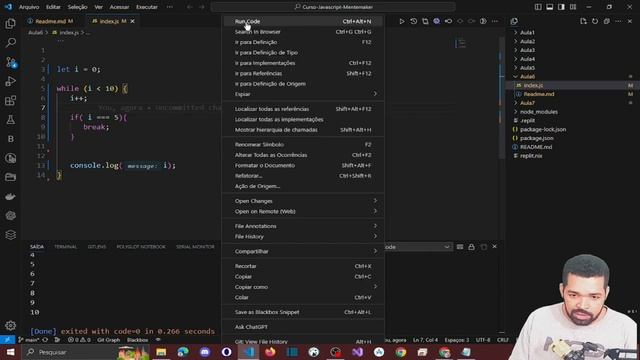Click the lock output scroll icon
Viewport: 640px width, 360px height.
pos(471,247)
